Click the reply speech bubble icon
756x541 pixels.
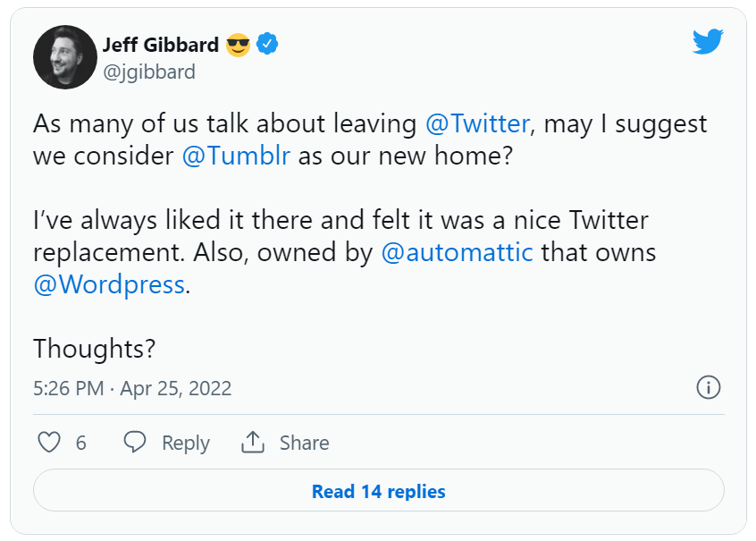135,443
